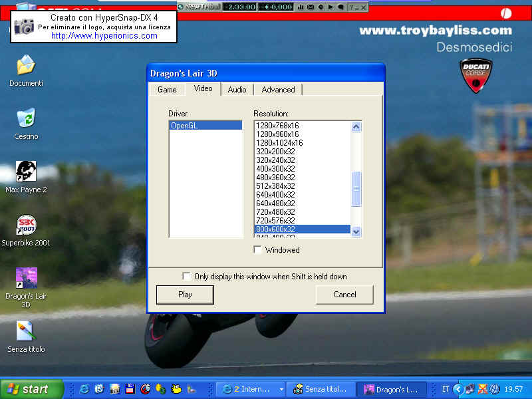Click the globe tray icon beside clock

[495, 389]
